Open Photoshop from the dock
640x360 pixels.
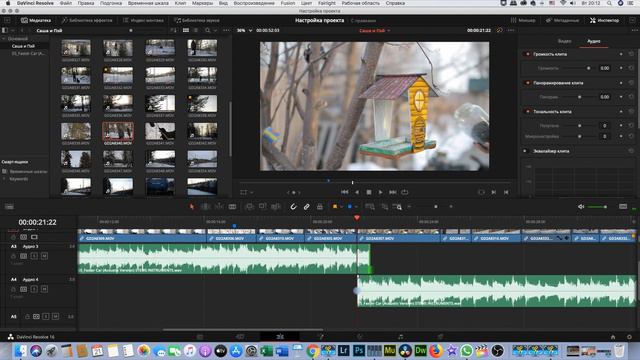pos(359,351)
